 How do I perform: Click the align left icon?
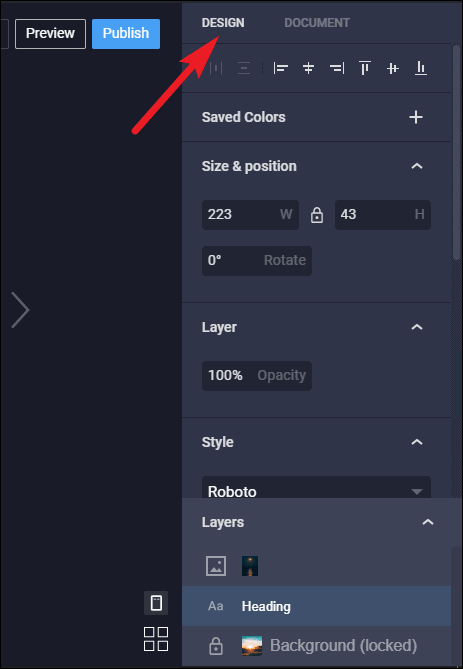click(280, 68)
